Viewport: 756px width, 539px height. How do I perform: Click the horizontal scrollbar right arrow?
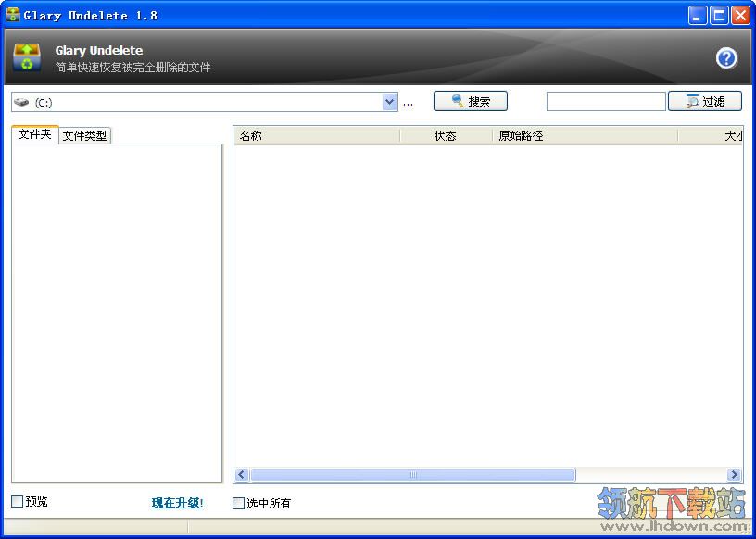(x=734, y=475)
